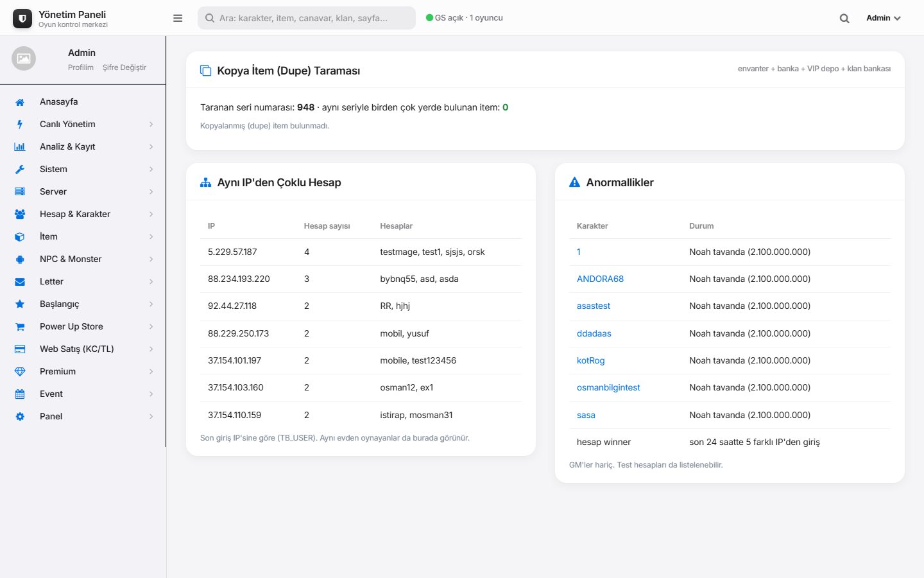Toggle the sidebar with the hamburger icon
This screenshot has width=924, height=578.
tap(178, 18)
